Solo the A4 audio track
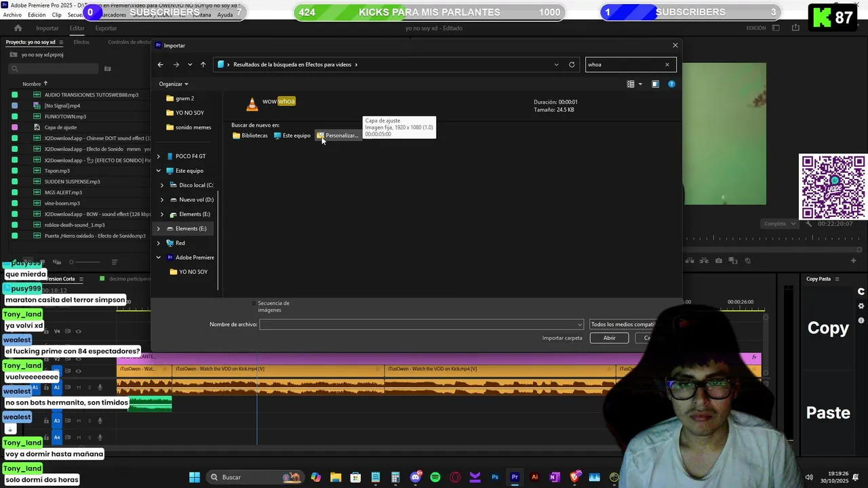This screenshot has width=868, height=488. pyautogui.click(x=88, y=437)
